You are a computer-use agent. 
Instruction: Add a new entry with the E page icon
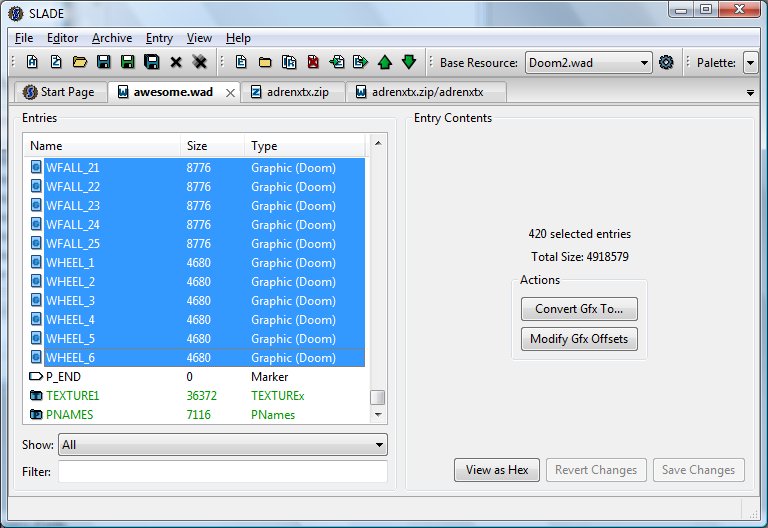[240, 62]
